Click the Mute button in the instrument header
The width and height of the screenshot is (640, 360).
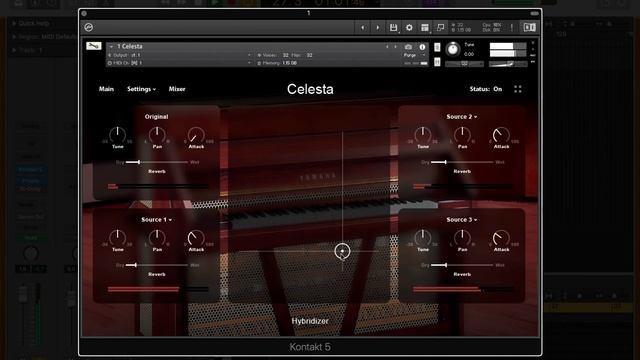(x=437, y=62)
